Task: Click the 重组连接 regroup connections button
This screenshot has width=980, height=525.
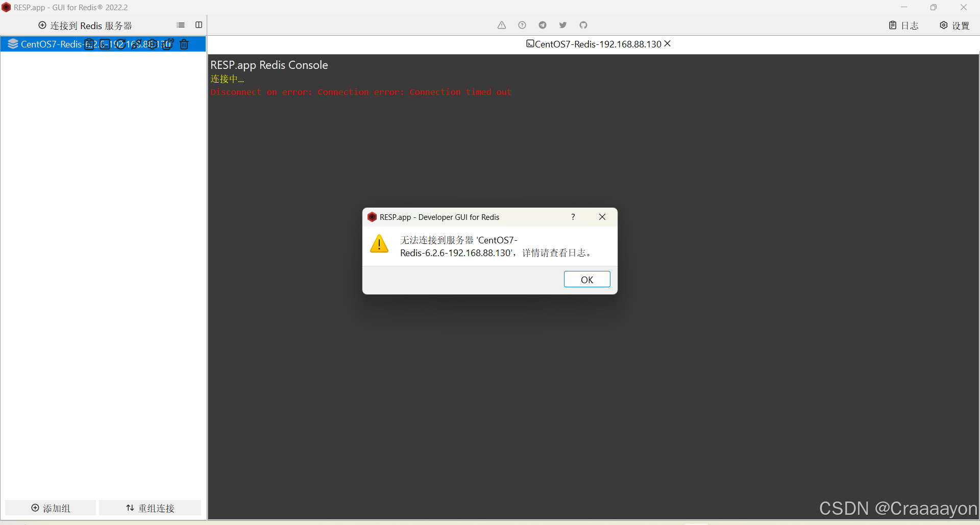Action: pos(150,508)
